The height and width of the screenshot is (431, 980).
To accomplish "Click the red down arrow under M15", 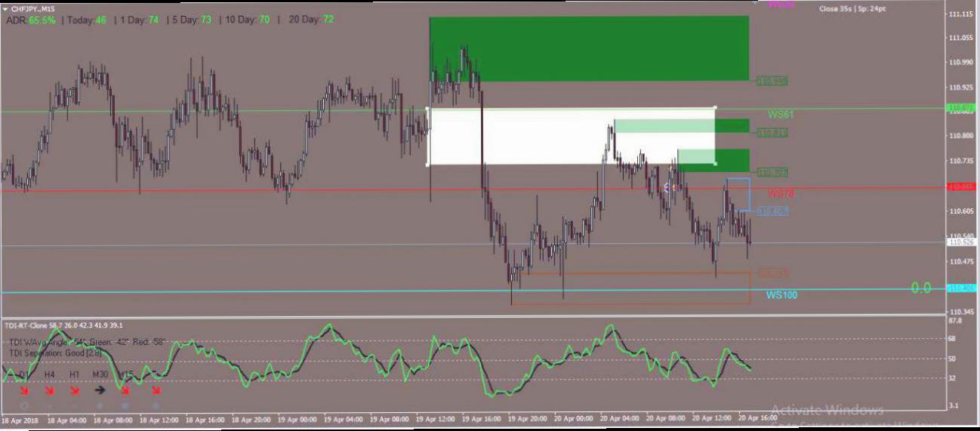I will pos(125,391).
